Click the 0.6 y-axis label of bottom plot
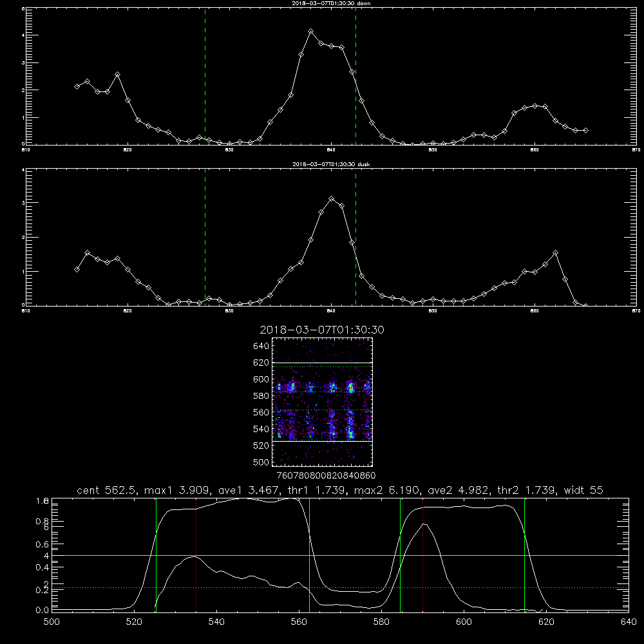 (x=43, y=544)
